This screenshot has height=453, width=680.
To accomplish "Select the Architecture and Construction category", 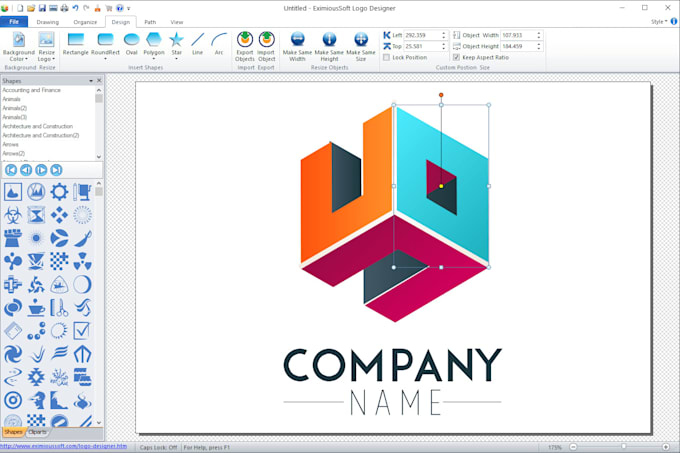I will (40, 127).
